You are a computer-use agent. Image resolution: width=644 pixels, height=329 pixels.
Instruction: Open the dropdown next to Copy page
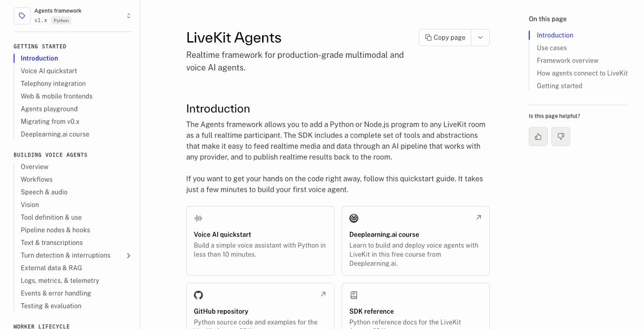pyautogui.click(x=480, y=37)
